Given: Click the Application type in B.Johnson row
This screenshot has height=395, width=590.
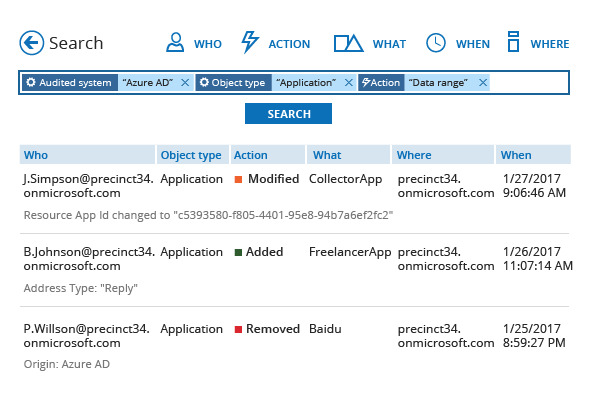Looking at the screenshot, I should (x=192, y=252).
